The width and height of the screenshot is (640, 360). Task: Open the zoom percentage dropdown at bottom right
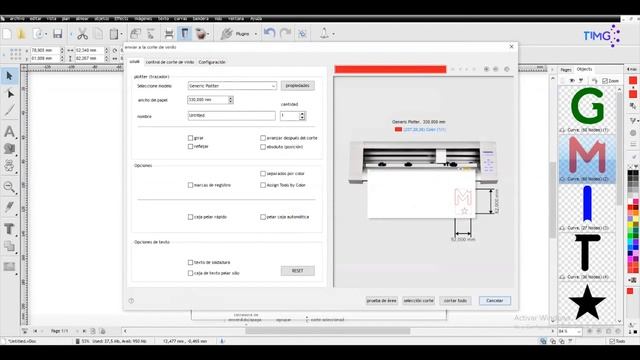click(x=579, y=331)
